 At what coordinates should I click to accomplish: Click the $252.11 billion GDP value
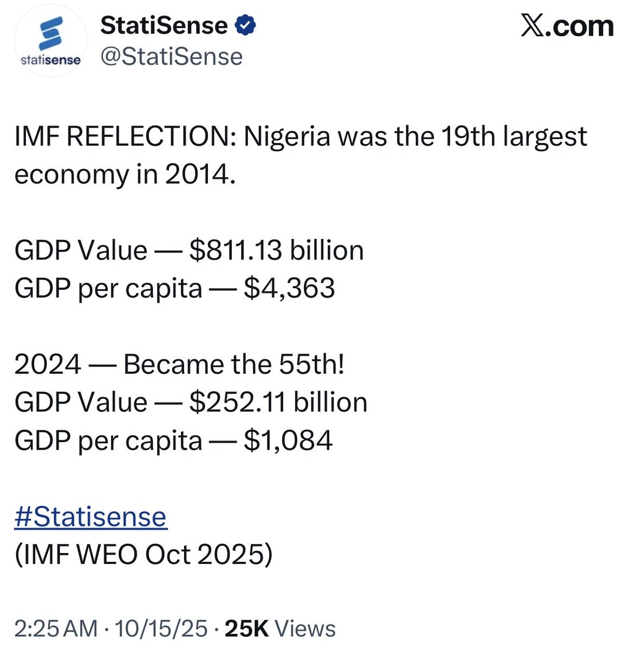click(278, 402)
